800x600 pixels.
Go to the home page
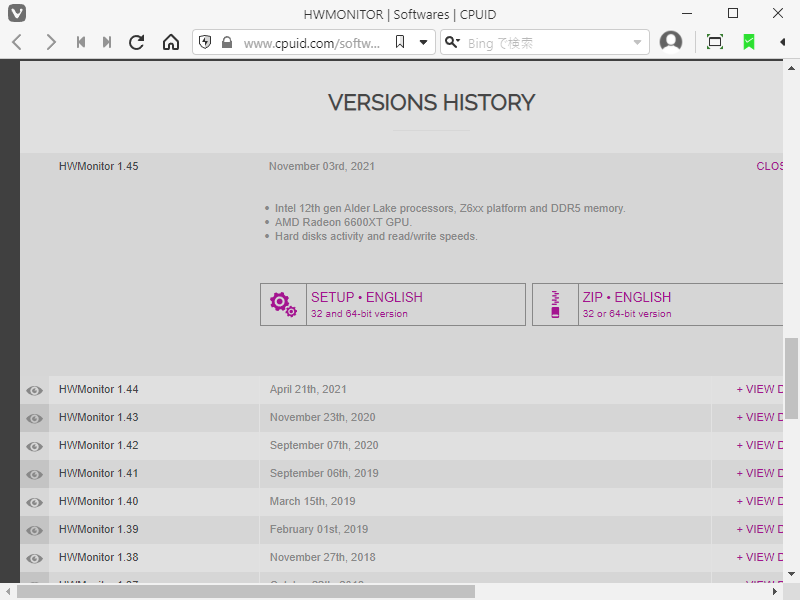tap(171, 42)
